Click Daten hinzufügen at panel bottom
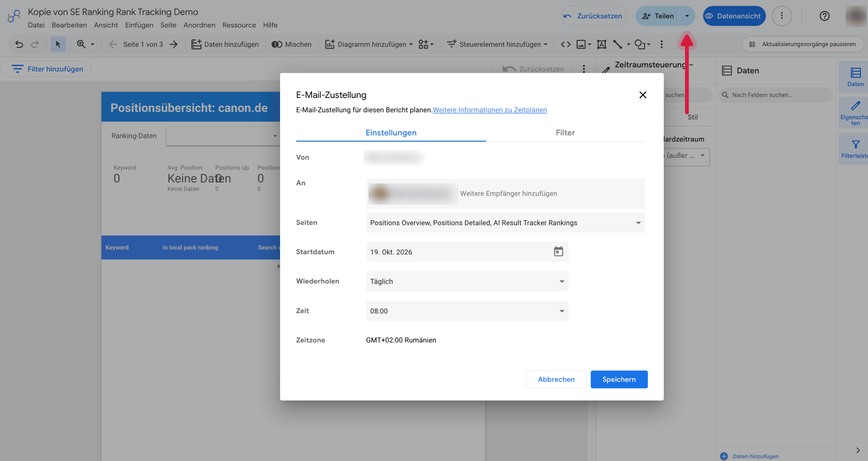Viewport: 868px width, 461px height. click(x=749, y=456)
